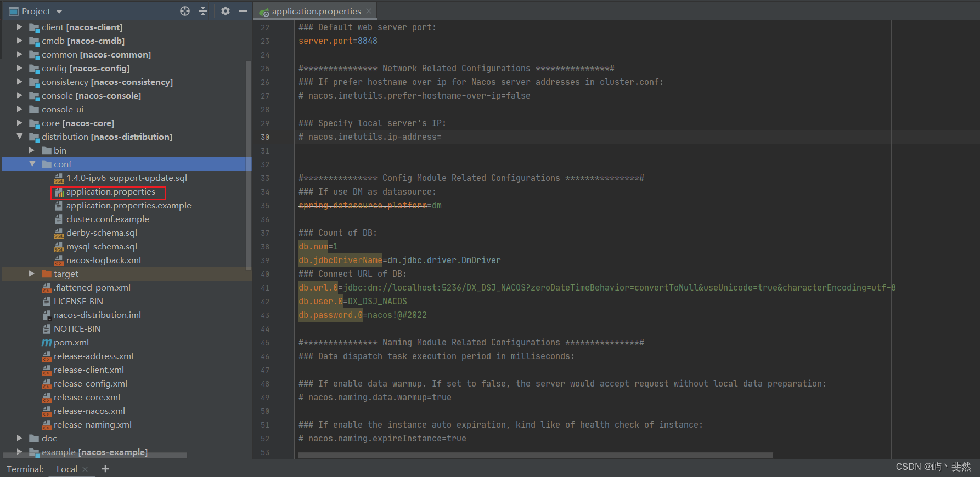This screenshot has height=477, width=980.
Task: Click the Project tree vertical scrollbar
Action: [x=249, y=164]
